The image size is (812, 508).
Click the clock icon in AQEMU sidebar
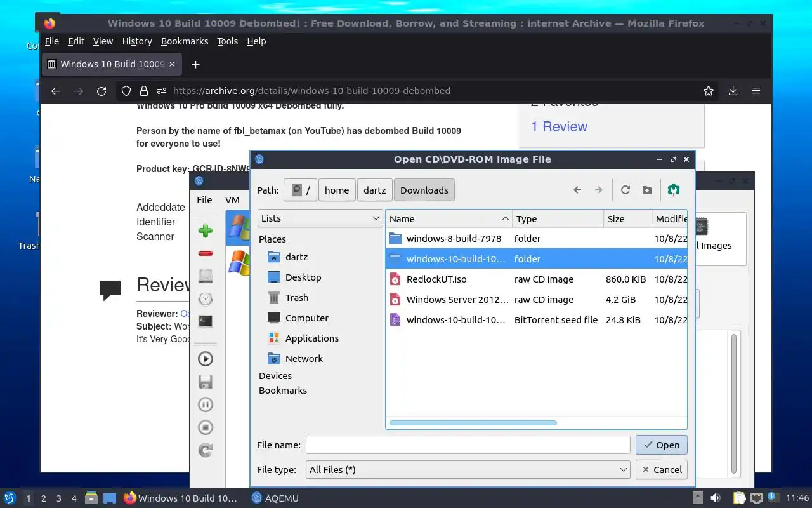205,298
